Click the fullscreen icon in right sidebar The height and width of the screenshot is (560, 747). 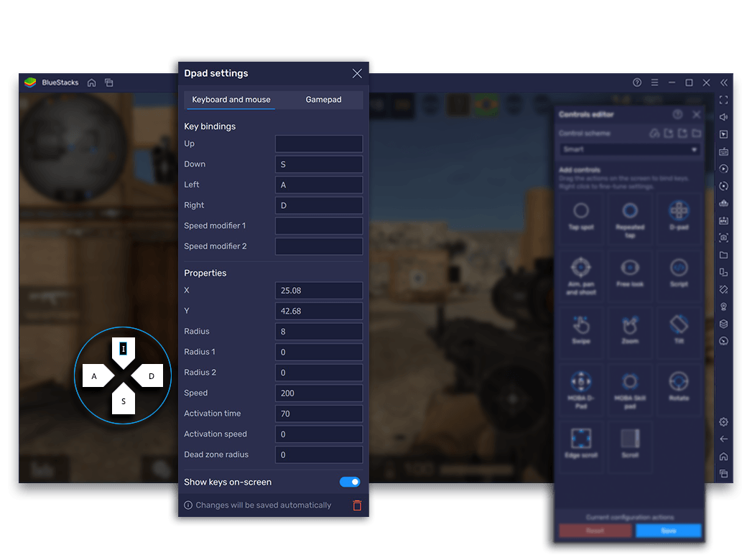724,100
